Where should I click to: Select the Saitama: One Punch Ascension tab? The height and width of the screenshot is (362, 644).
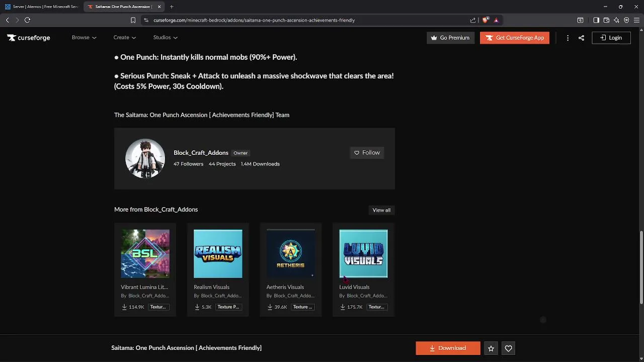[124, 7]
